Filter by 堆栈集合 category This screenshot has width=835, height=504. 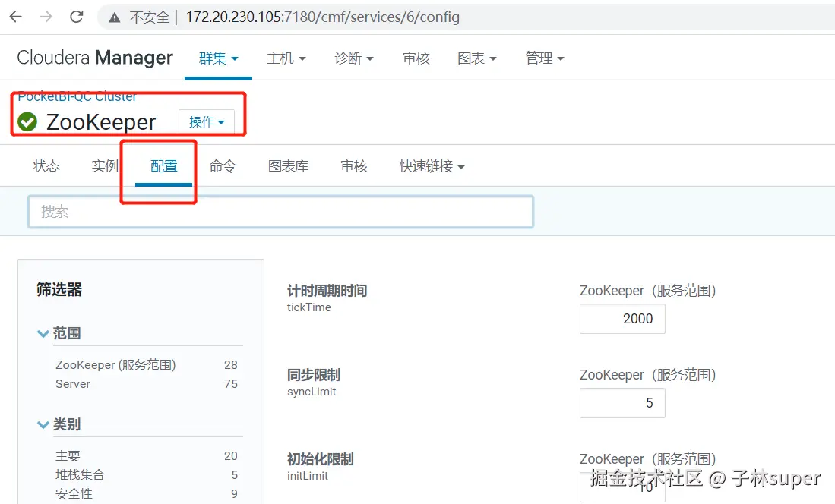[80, 474]
